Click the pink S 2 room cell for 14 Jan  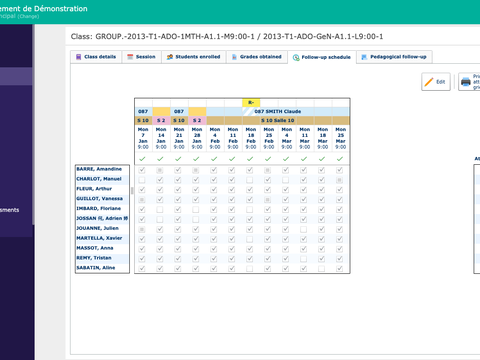(161, 120)
